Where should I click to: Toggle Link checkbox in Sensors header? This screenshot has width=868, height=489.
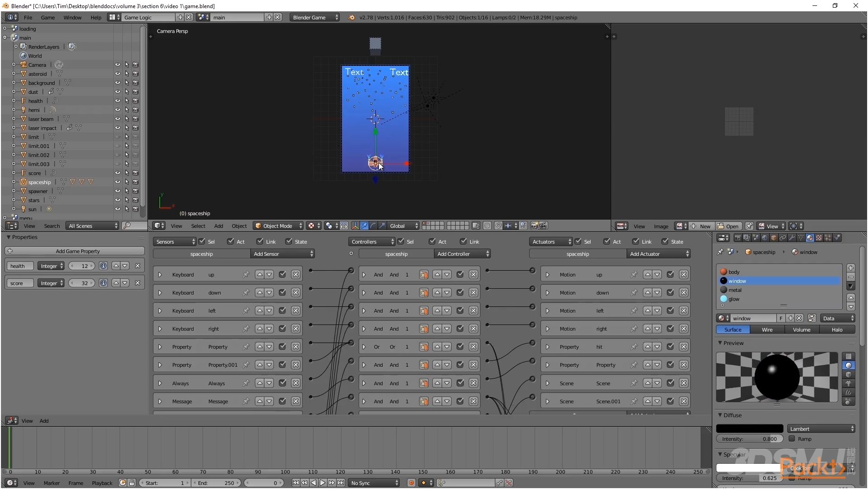[x=260, y=241]
